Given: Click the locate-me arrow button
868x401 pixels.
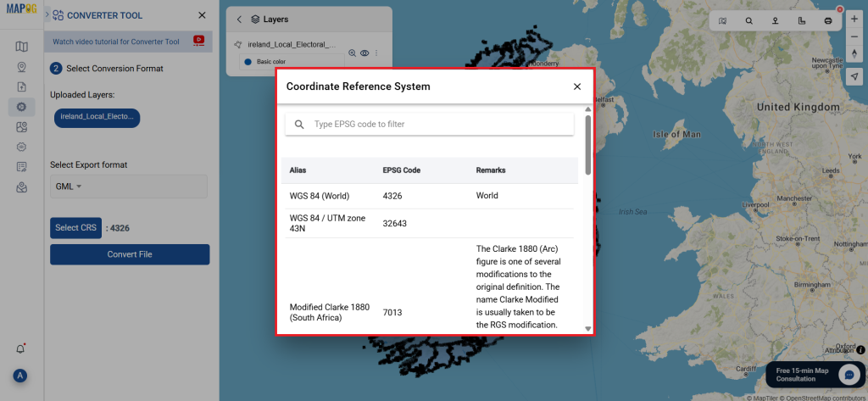Looking at the screenshot, I should [x=854, y=76].
